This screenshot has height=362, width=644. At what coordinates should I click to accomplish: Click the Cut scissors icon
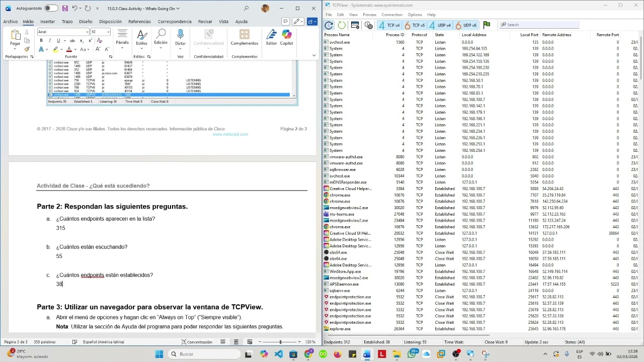pyautogui.click(x=27, y=33)
